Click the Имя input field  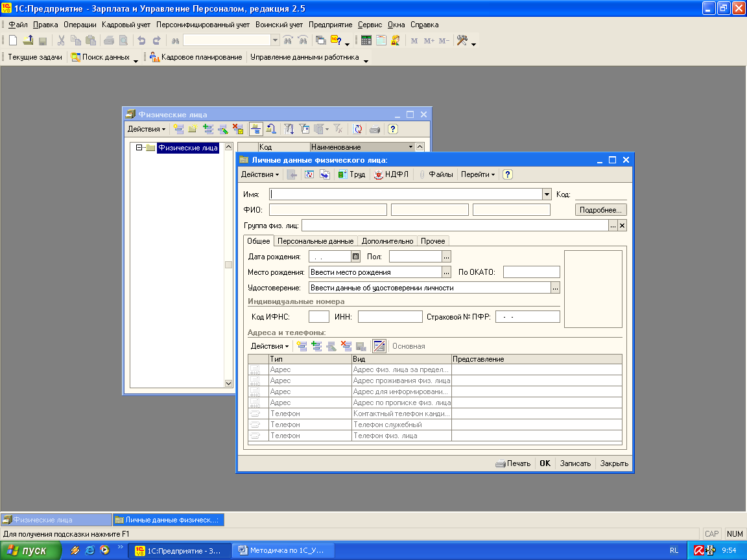point(406,194)
